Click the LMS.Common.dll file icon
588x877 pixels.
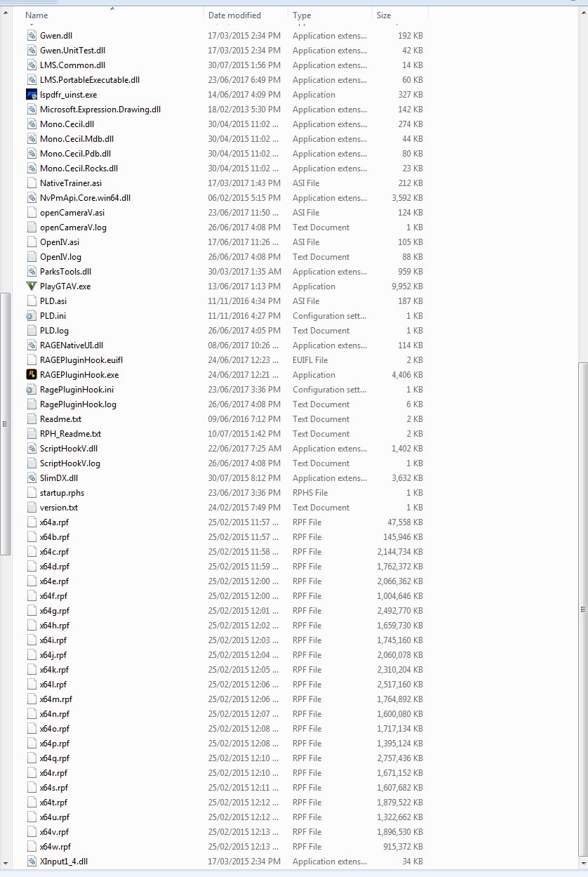coord(31,65)
